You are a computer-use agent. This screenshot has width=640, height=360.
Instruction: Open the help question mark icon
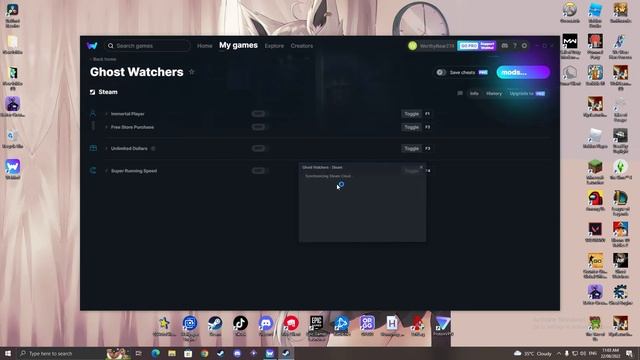(x=515, y=46)
